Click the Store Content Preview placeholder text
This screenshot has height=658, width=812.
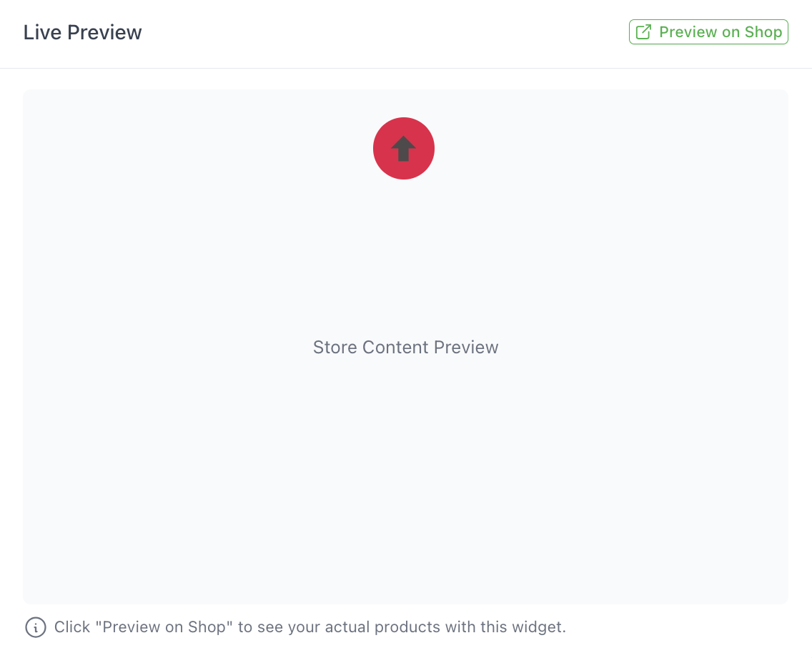(x=405, y=348)
